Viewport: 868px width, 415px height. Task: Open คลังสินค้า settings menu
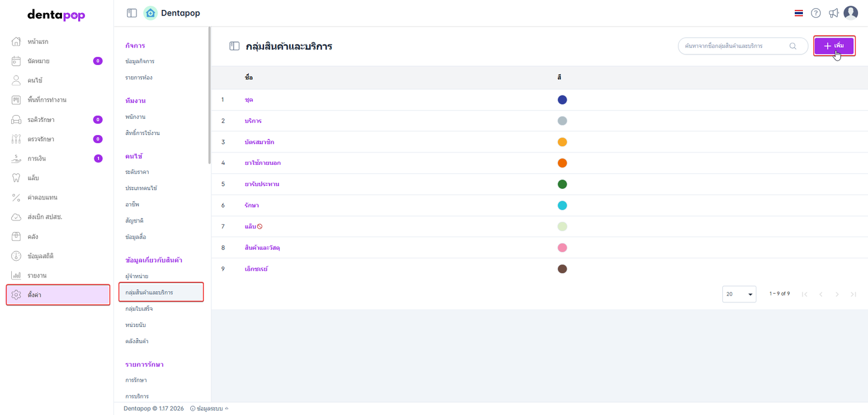pyautogui.click(x=137, y=341)
